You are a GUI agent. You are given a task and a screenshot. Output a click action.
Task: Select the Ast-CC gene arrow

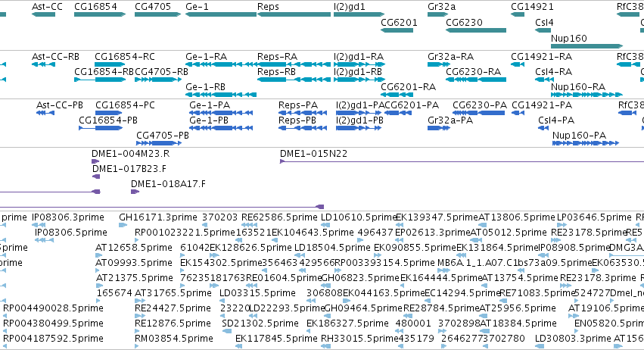click(44, 14)
